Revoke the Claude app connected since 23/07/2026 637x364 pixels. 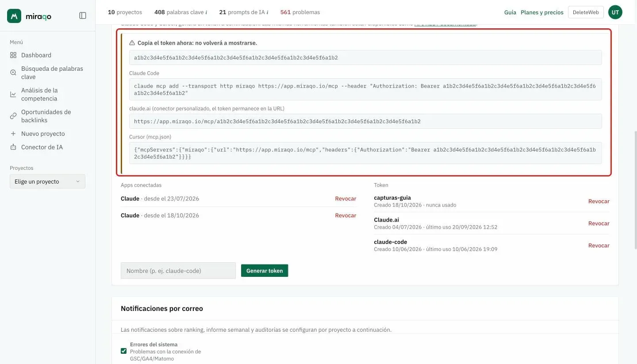[x=345, y=199]
